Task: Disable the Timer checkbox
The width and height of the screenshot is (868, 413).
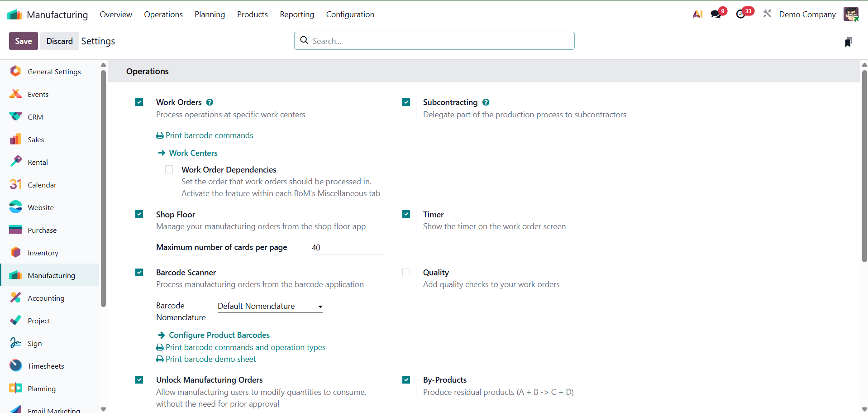Action: pyautogui.click(x=406, y=215)
